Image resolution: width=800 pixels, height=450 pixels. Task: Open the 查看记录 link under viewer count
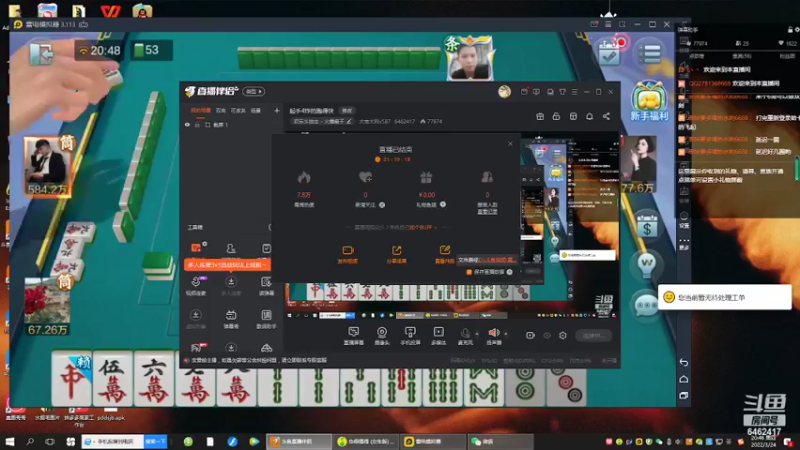tap(487, 211)
